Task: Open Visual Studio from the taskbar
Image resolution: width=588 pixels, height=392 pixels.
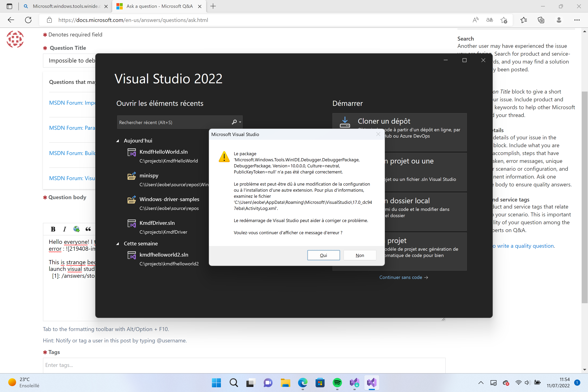Action: point(371,383)
